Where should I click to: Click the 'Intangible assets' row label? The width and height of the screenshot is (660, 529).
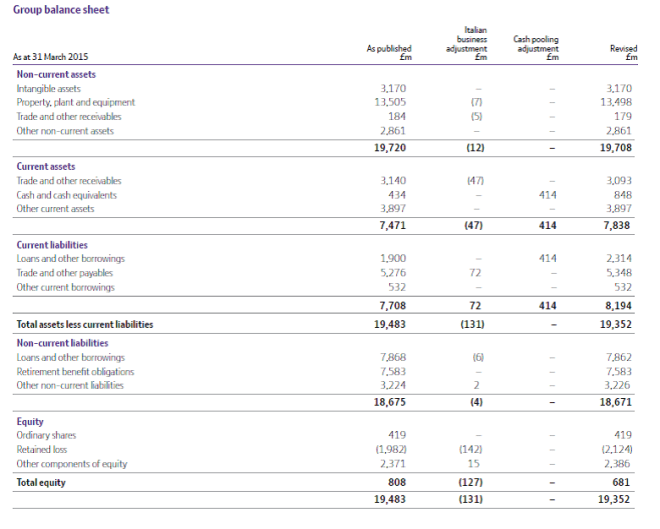(x=50, y=88)
